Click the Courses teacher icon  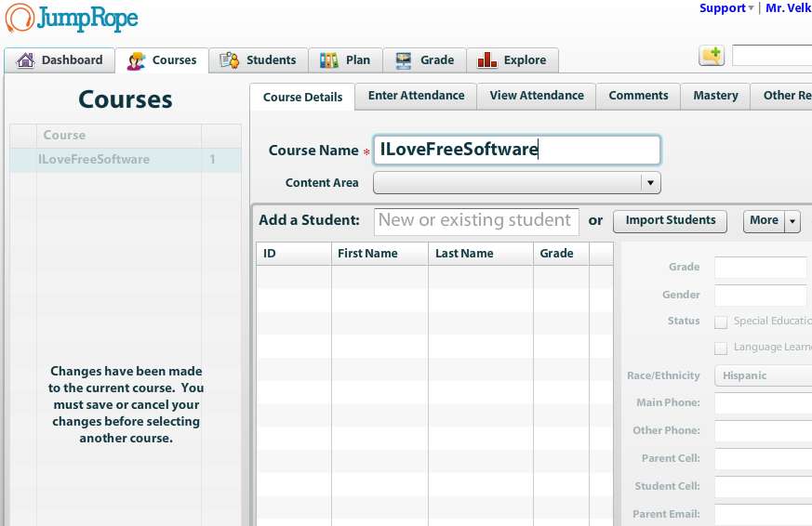(137, 60)
